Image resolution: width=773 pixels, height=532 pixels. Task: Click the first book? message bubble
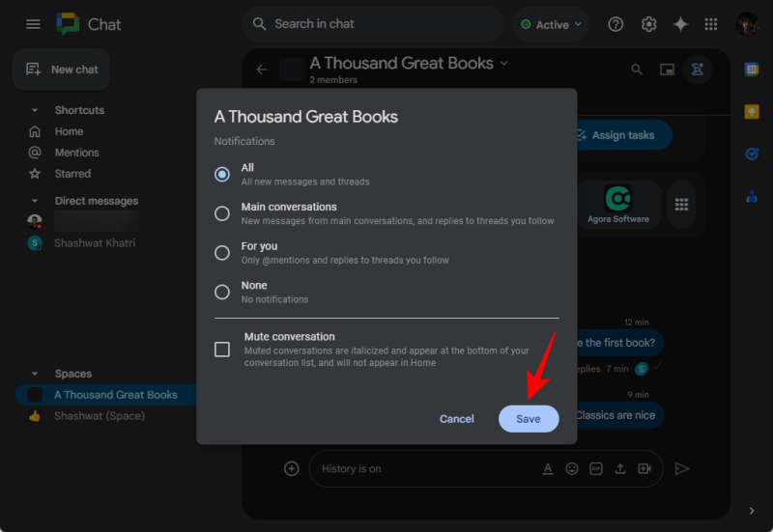[x=619, y=343]
